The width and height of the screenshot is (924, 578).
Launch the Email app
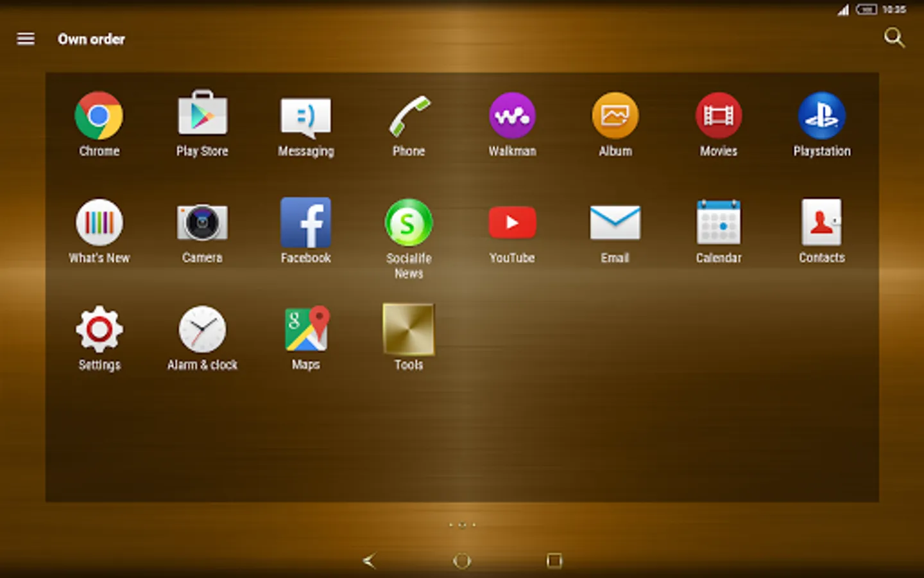click(615, 223)
